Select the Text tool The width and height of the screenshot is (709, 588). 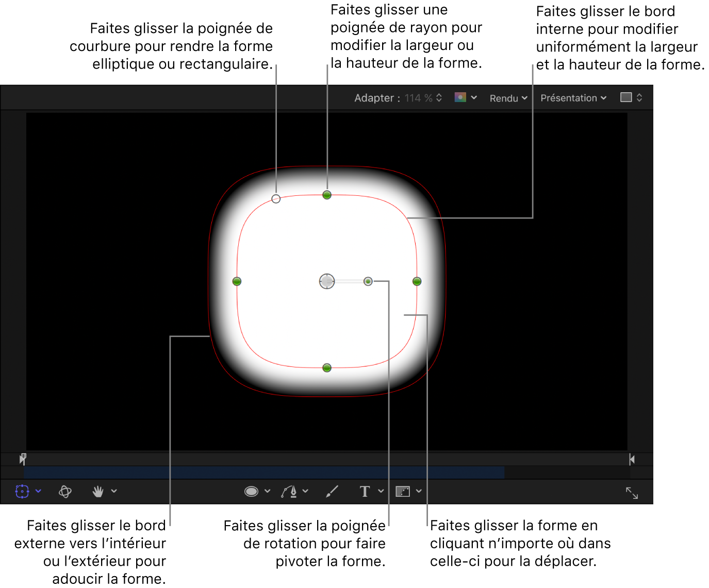coord(366,491)
